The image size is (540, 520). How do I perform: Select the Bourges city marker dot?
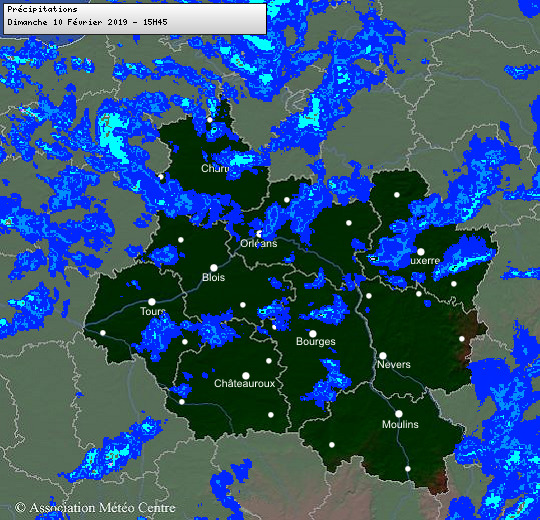point(313,334)
